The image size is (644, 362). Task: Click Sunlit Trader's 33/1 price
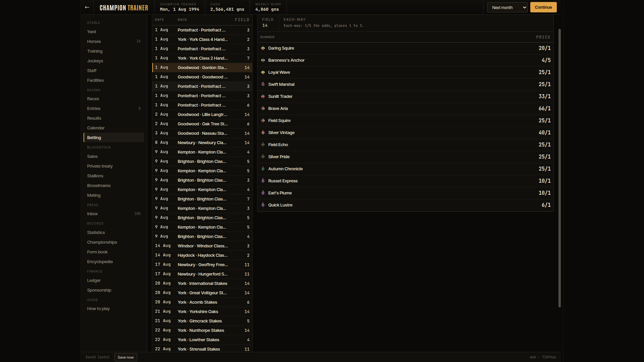pyautogui.click(x=544, y=97)
